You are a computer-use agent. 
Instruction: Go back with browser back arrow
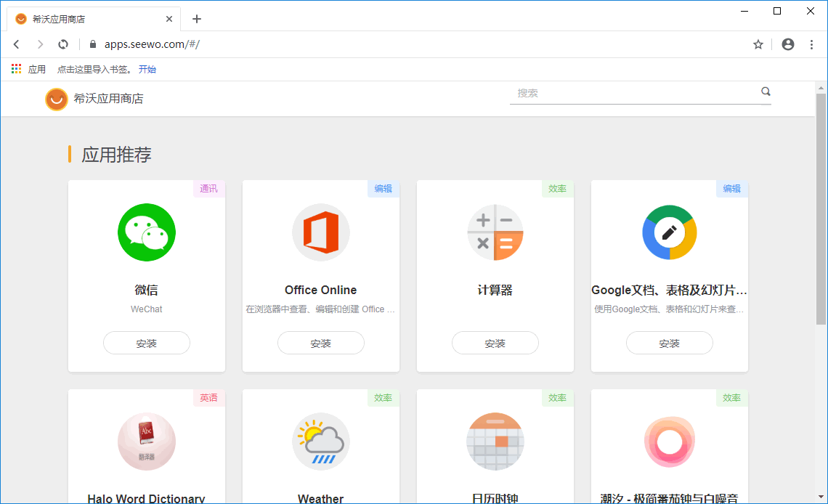point(17,44)
